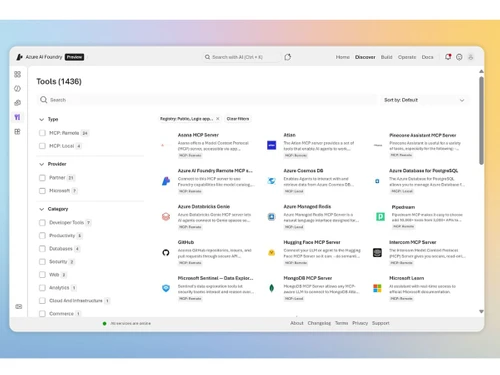Click the Azure AI Foundry logo
This screenshot has width=500, height=375.
20,57
